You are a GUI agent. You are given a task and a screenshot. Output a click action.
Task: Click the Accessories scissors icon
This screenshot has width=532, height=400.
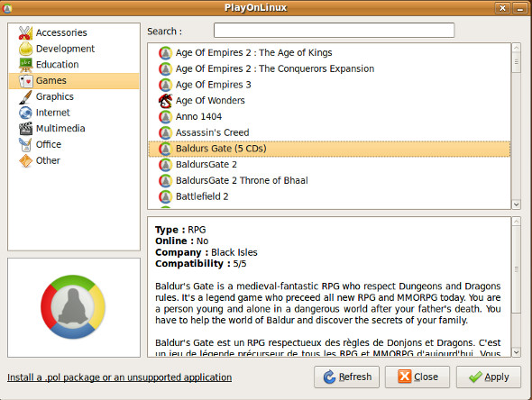pos(25,32)
